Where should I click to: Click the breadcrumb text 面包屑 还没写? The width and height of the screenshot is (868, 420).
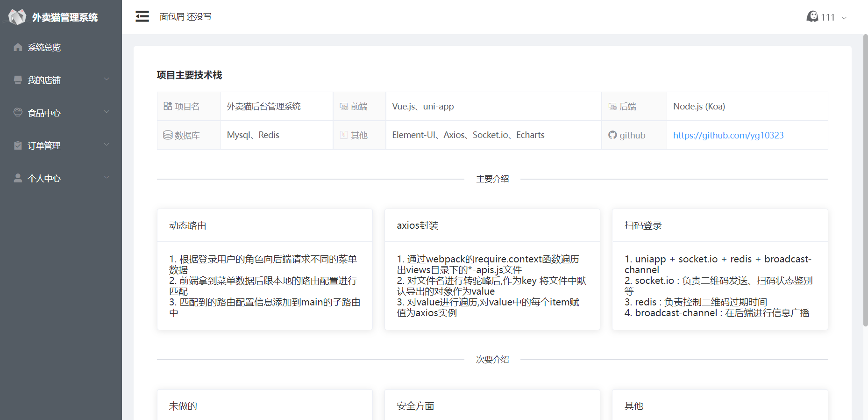[185, 17]
